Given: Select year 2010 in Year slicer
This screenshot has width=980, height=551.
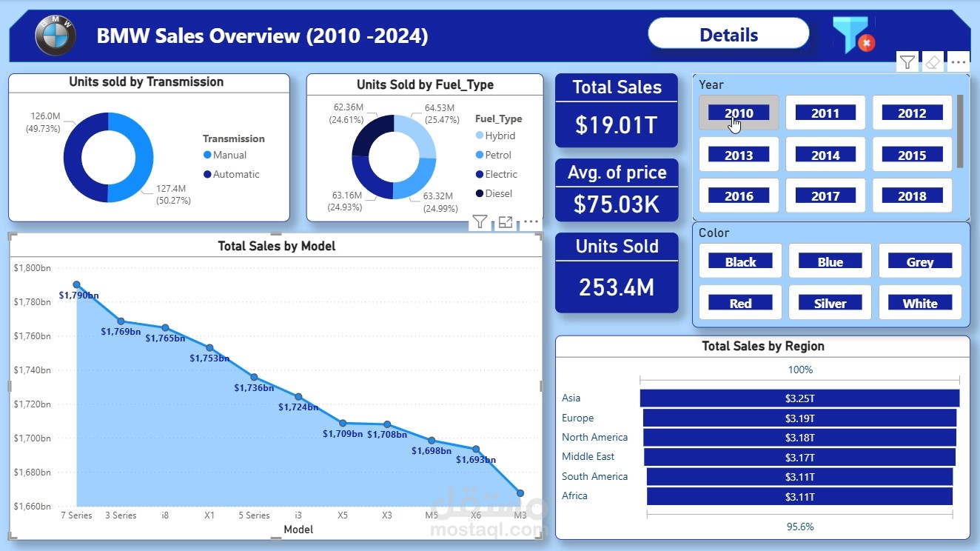Looking at the screenshot, I should click(739, 113).
